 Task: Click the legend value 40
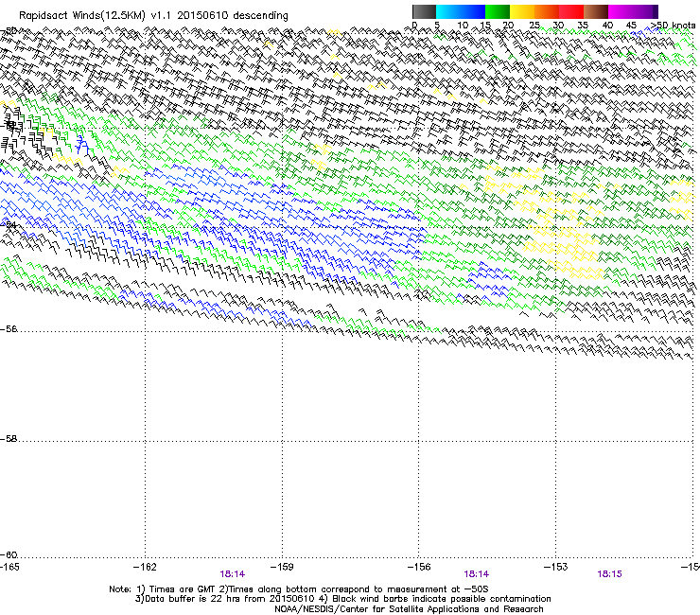(x=607, y=26)
